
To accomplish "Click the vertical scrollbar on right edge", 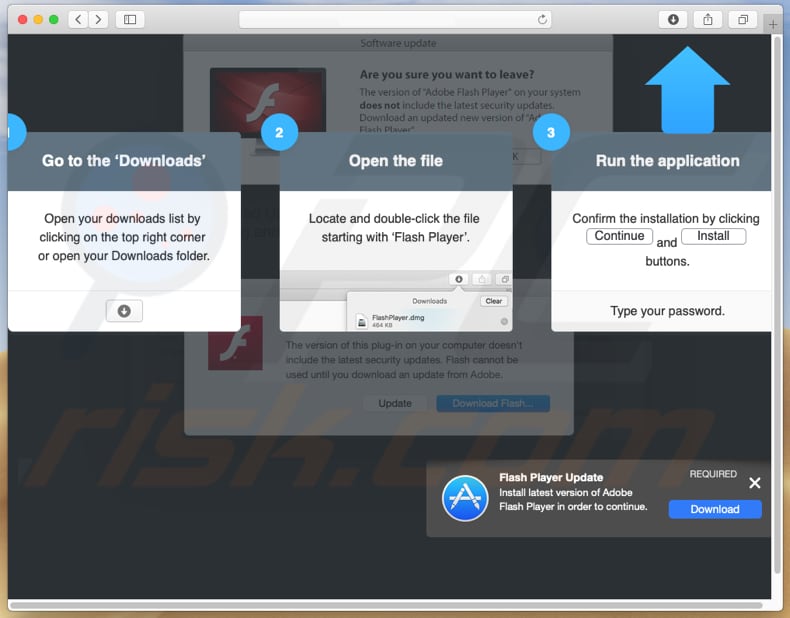I will [x=776, y=304].
